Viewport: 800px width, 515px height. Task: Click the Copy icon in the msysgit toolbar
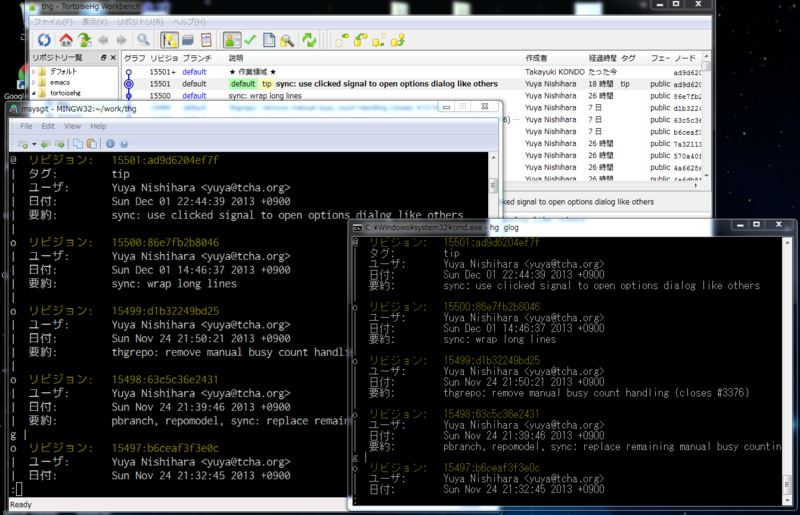(x=78, y=144)
